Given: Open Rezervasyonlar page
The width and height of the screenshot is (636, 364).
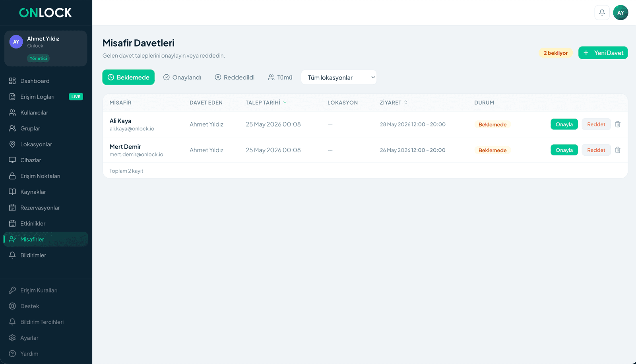Looking at the screenshot, I should coord(46,208).
